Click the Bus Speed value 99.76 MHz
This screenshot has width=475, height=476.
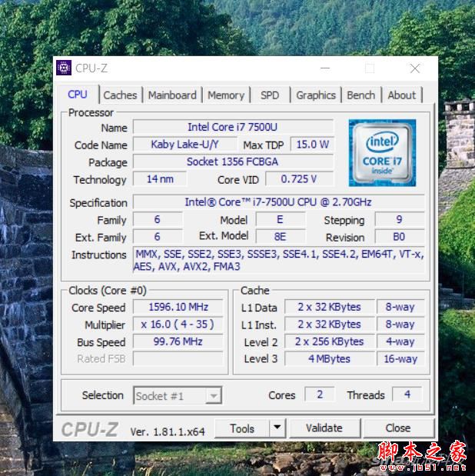tap(178, 341)
